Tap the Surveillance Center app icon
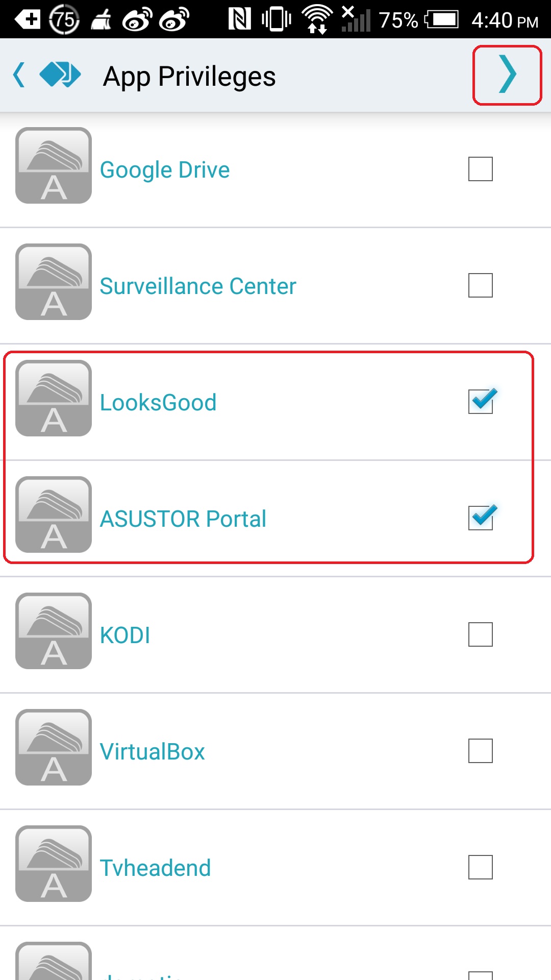Screen dimensions: 551x980 pyautogui.click(x=54, y=282)
